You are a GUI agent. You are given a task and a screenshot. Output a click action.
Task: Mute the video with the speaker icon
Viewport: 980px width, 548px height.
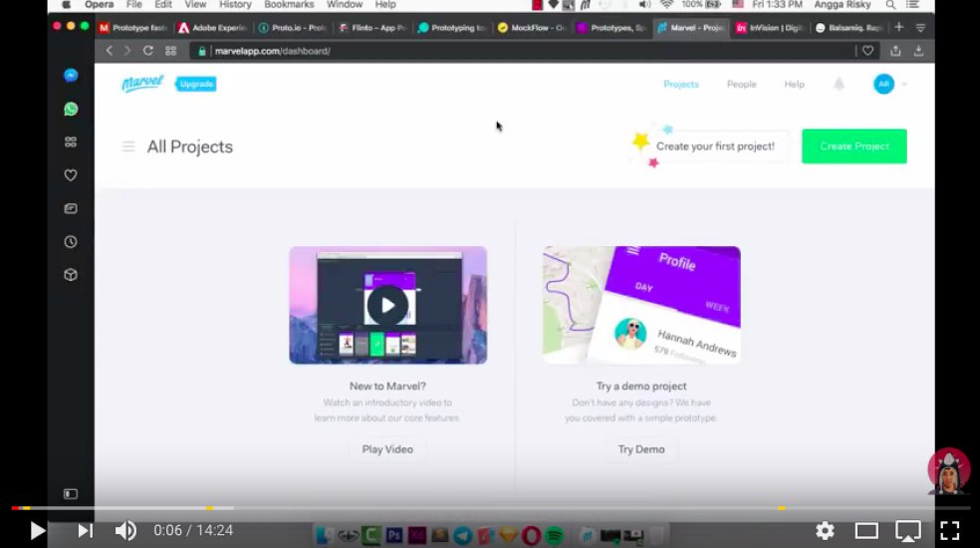pos(125,530)
